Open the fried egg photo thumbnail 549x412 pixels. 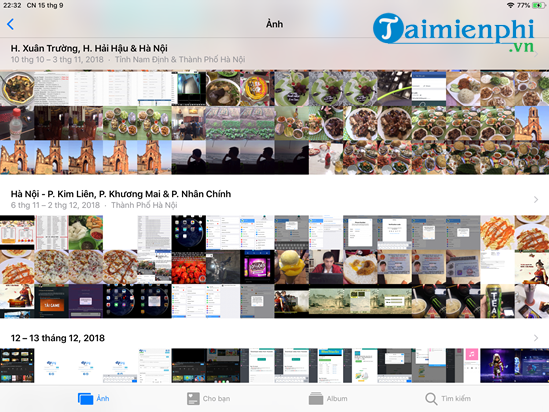(x=360, y=267)
